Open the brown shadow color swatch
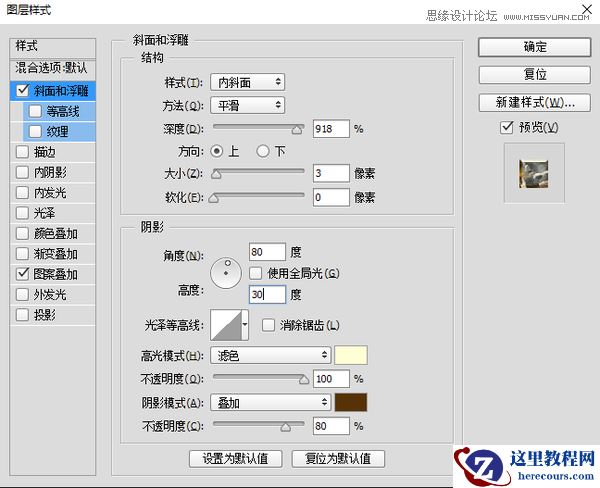Image resolution: width=600 pixels, height=488 pixels. (351, 403)
